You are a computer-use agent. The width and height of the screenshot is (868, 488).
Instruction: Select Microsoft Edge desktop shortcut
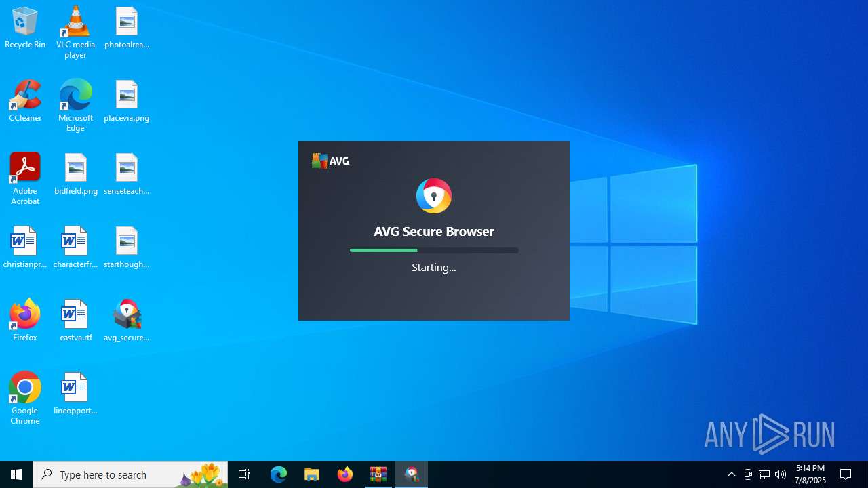click(75, 106)
